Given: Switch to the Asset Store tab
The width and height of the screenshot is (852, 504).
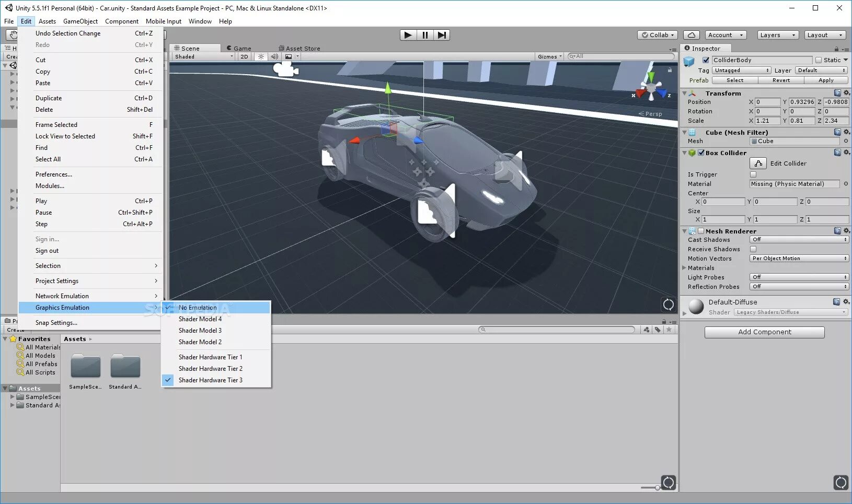Looking at the screenshot, I should pyautogui.click(x=300, y=49).
